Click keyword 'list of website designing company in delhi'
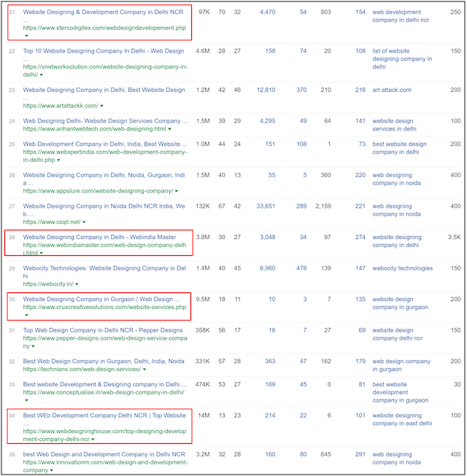This screenshot has height=476, width=467. pos(402,59)
